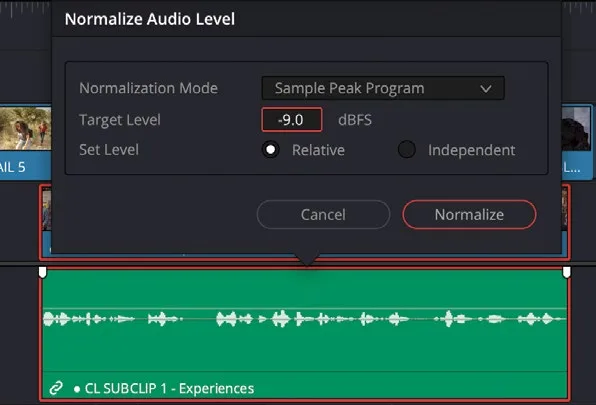Cancel the normalize dialog

point(323,215)
